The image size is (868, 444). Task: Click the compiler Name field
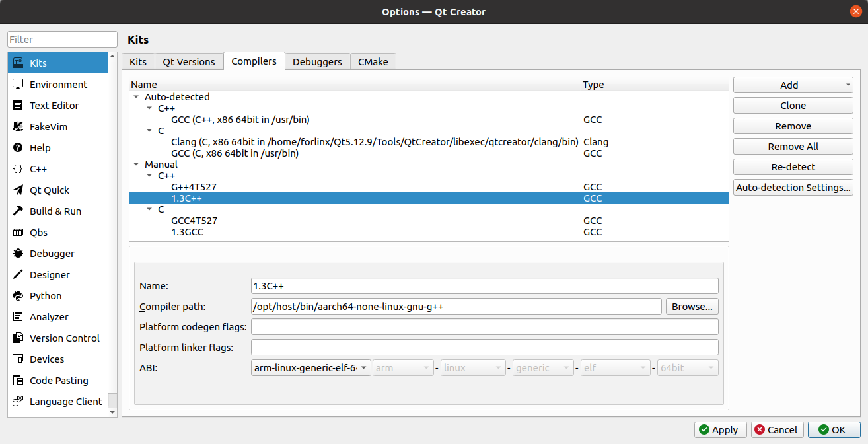coord(484,285)
